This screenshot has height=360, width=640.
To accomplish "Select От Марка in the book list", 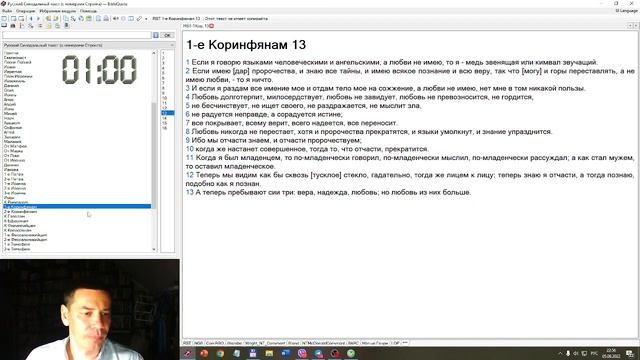I will tap(13, 151).
